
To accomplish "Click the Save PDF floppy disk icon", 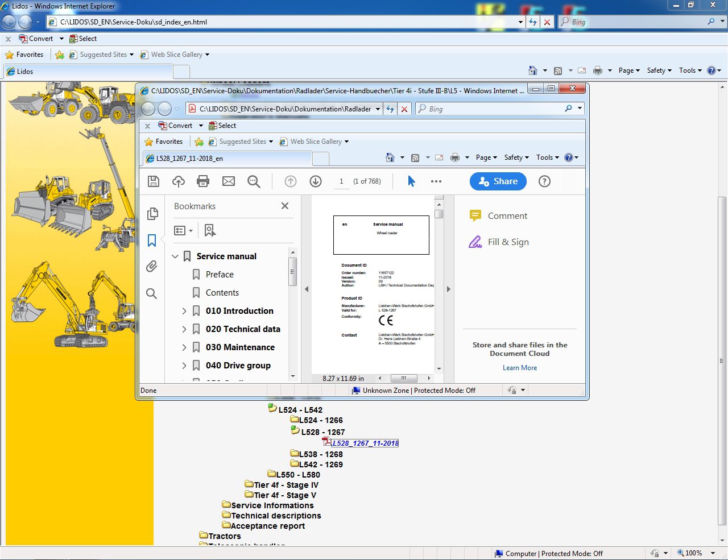I will [153, 181].
